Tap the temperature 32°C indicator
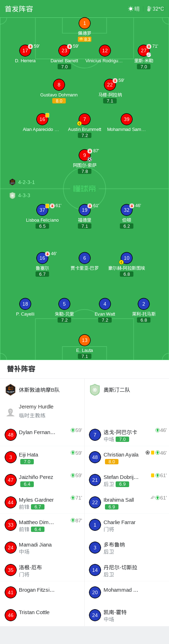This screenshot has width=169, height=644. click(x=155, y=9)
